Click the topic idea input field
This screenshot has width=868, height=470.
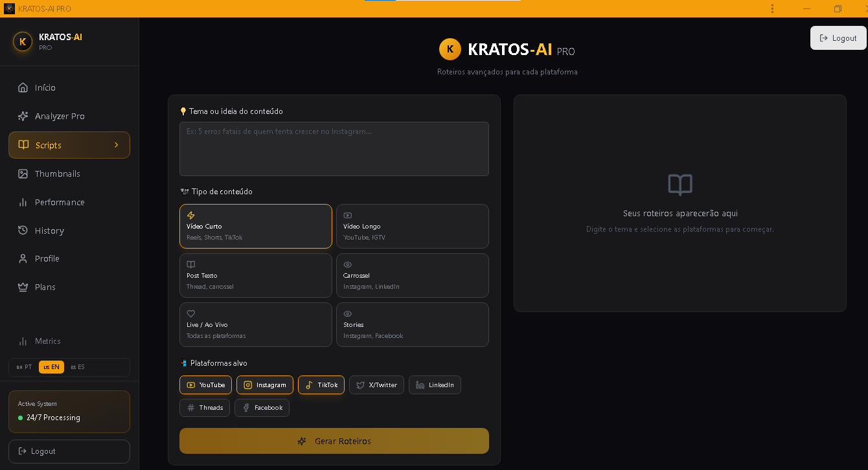pos(334,149)
